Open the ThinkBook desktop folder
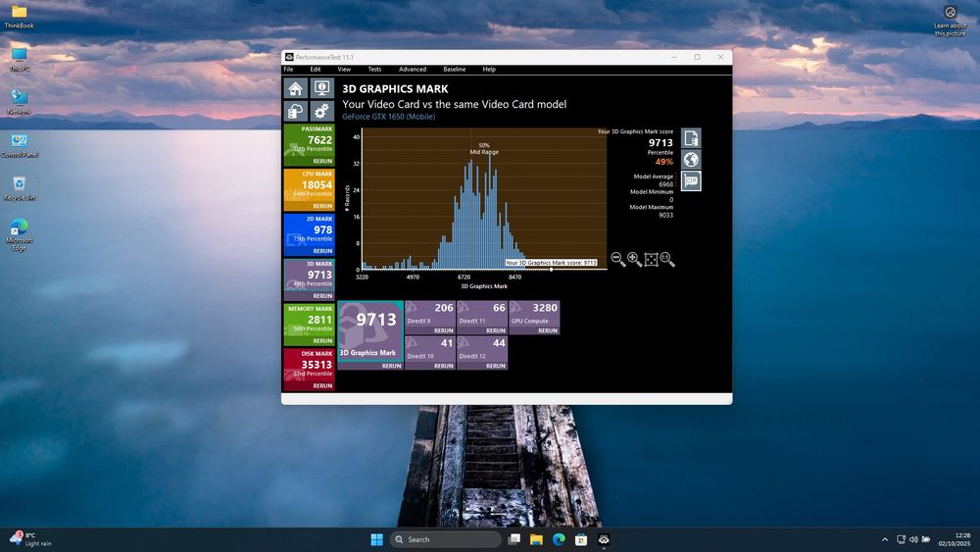Viewport: 980px width, 552px height. 20,17
